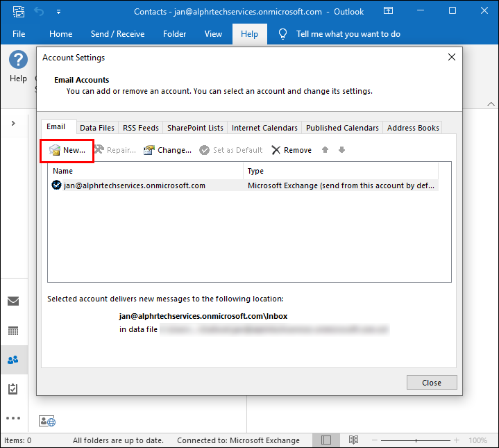
Task: Open the Home ribbon tab
Action: tap(61, 34)
